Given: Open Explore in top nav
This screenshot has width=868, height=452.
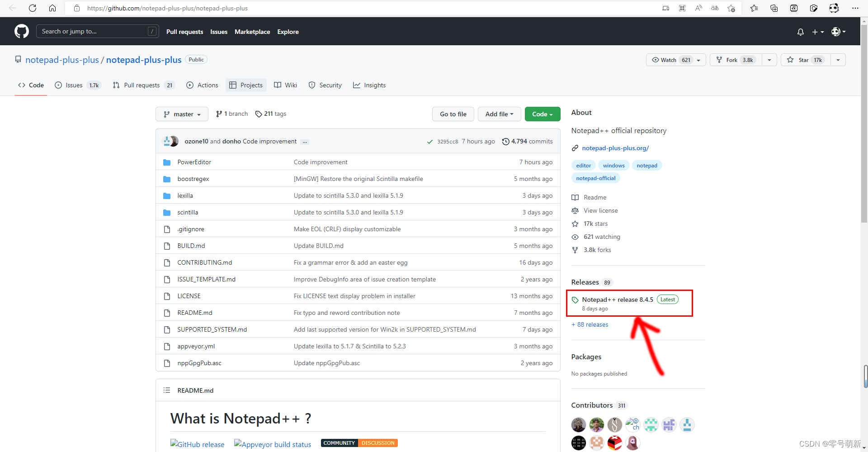Looking at the screenshot, I should (x=288, y=32).
